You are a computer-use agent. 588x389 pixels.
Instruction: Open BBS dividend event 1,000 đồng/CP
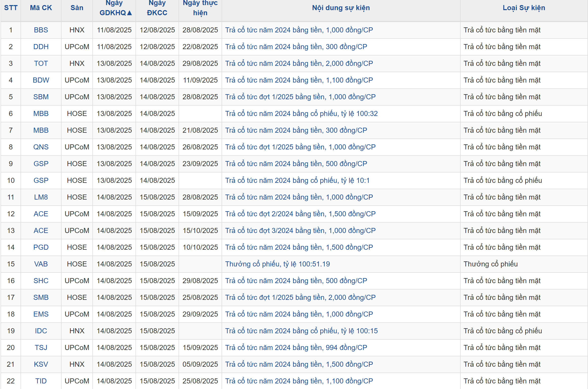tap(299, 30)
